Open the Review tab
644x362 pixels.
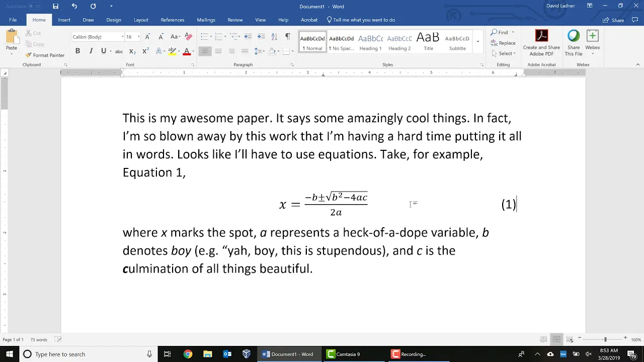(235, 20)
